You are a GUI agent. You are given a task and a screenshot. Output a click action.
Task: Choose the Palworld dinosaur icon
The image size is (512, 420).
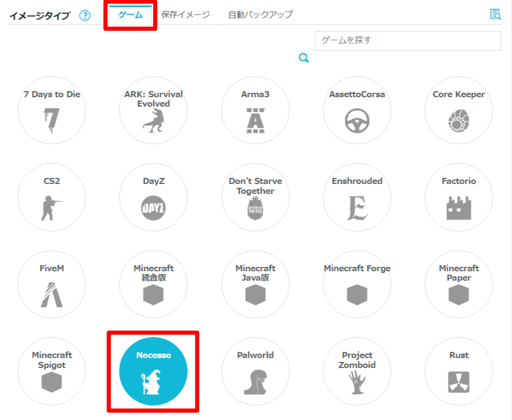tap(255, 371)
